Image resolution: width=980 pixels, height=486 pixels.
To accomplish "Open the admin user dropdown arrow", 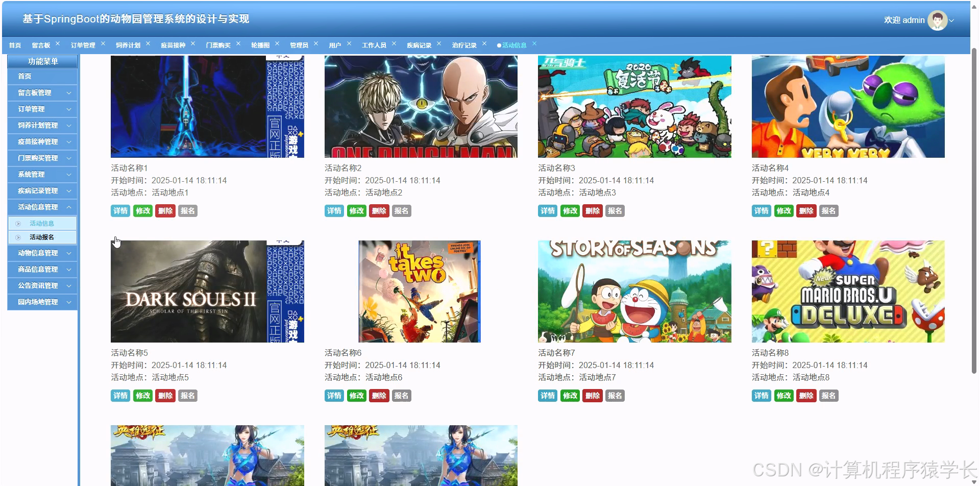I will [952, 20].
